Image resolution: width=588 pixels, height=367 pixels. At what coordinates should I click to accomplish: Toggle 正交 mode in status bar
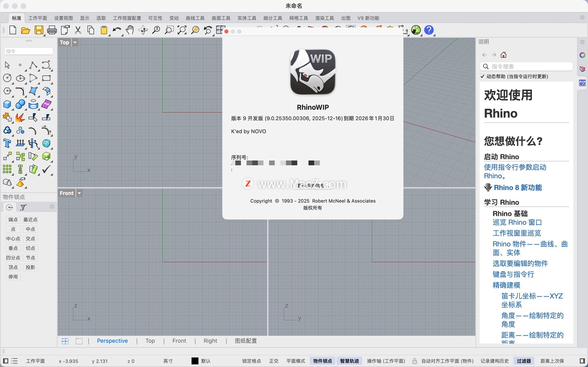(x=273, y=361)
